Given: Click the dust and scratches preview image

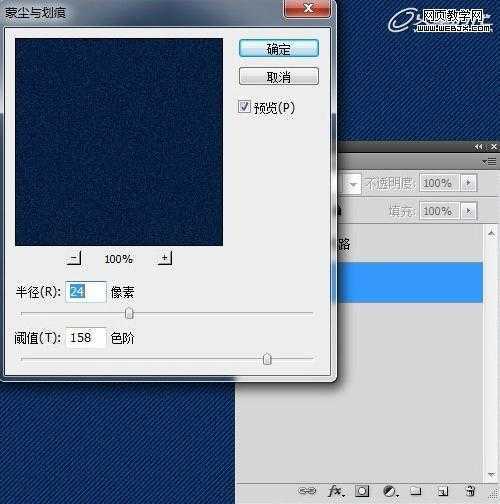Looking at the screenshot, I should point(119,142).
